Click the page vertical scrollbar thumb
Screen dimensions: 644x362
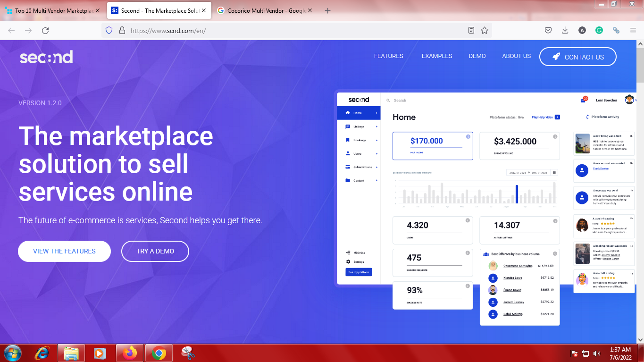point(640,66)
